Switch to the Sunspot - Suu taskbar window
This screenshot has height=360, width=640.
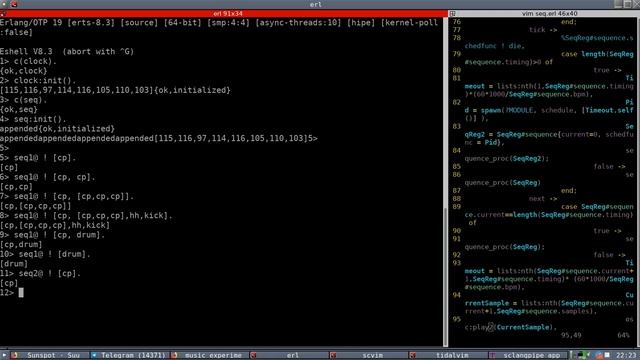[x=49, y=355]
